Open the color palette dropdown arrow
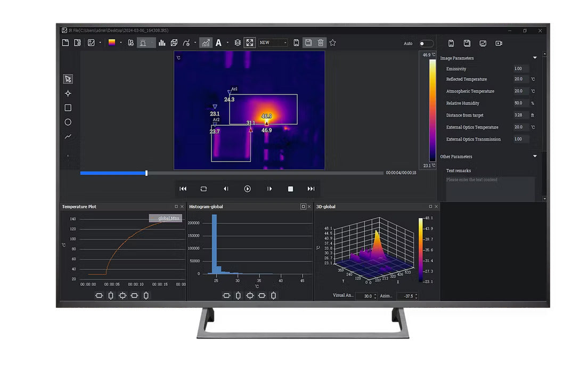 click(x=121, y=43)
